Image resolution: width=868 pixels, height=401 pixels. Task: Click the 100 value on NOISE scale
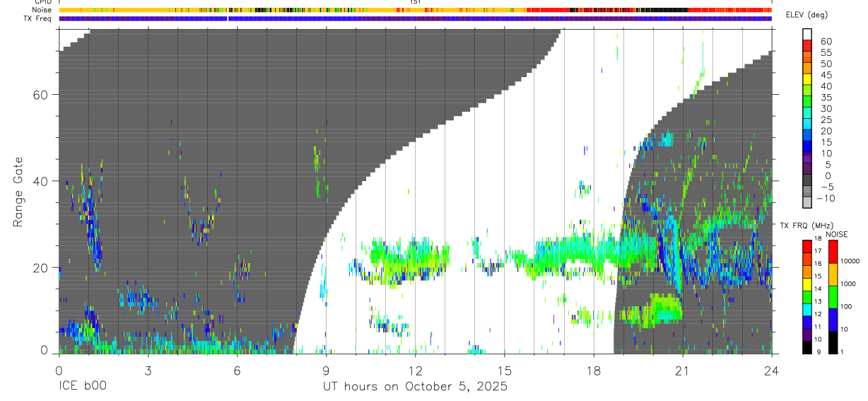pyautogui.click(x=845, y=306)
